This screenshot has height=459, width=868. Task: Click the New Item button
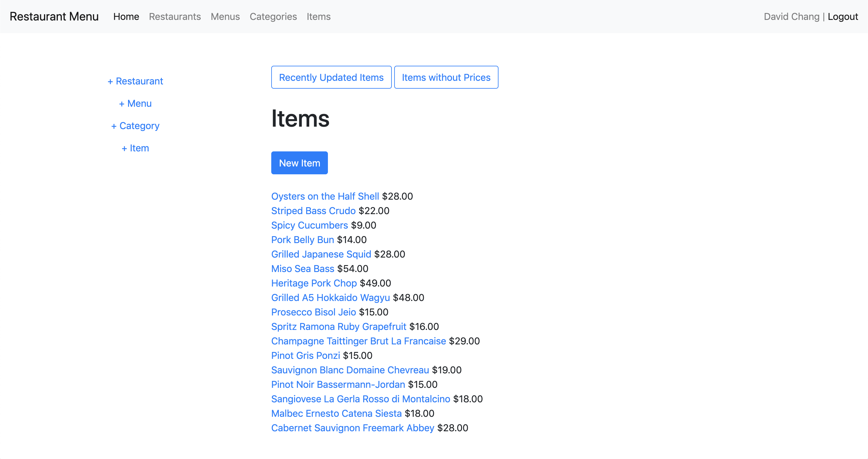coord(299,163)
